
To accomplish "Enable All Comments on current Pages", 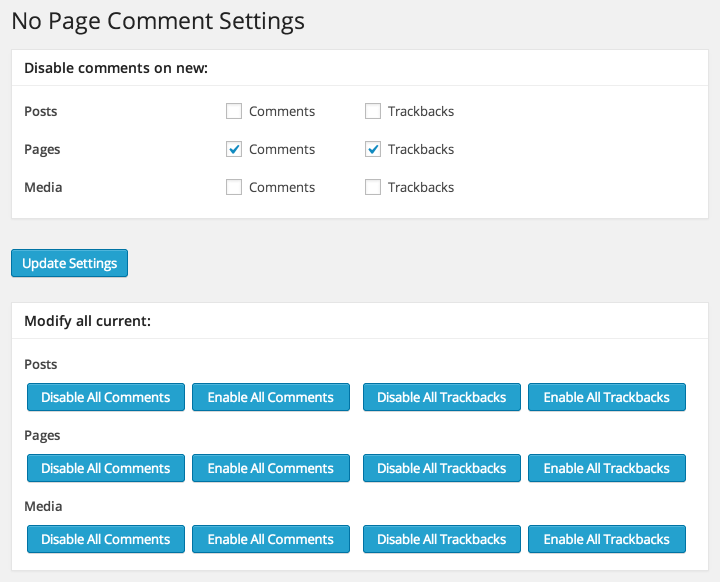I will click(x=270, y=468).
